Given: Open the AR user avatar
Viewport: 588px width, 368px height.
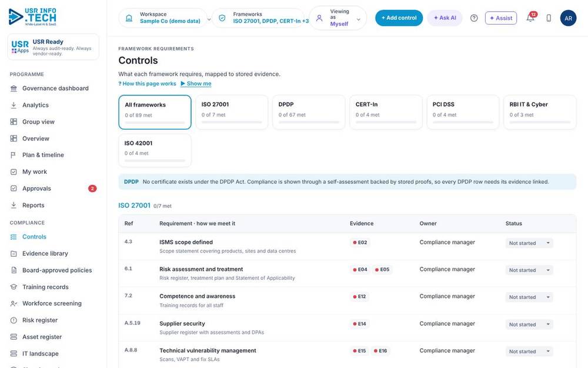Looking at the screenshot, I should [x=568, y=18].
